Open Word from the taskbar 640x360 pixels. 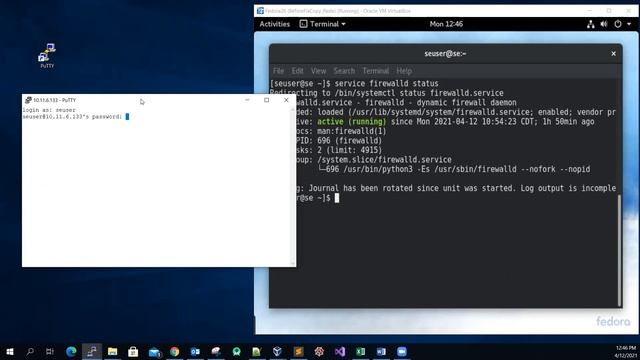(x=381, y=351)
